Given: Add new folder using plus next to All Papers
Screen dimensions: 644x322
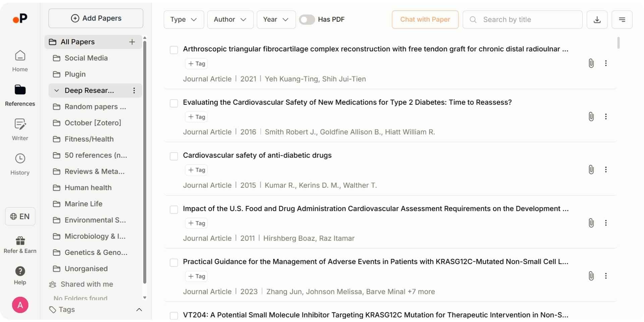Looking at the screenshot, I should point(132,42).
